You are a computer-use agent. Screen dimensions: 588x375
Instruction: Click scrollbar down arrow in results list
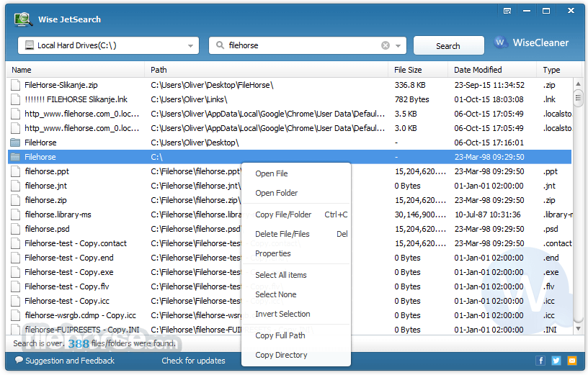click(x=578, y=328)
